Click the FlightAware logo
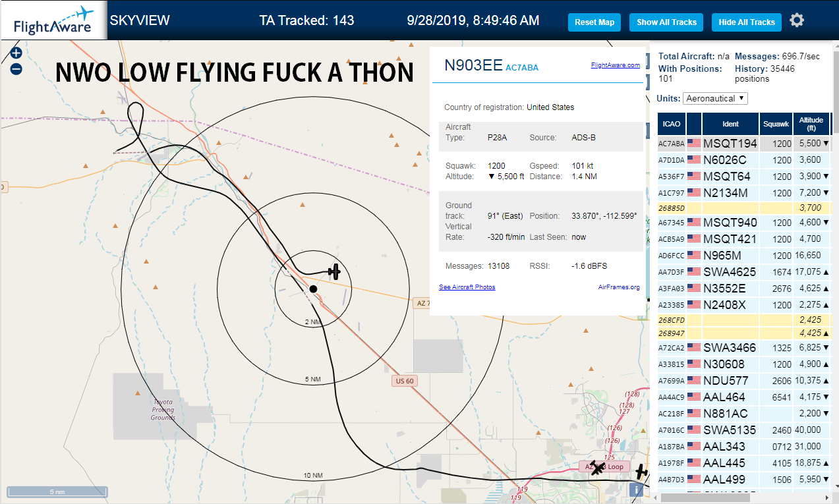Screen dimensions: 839x504 point(53,20)
